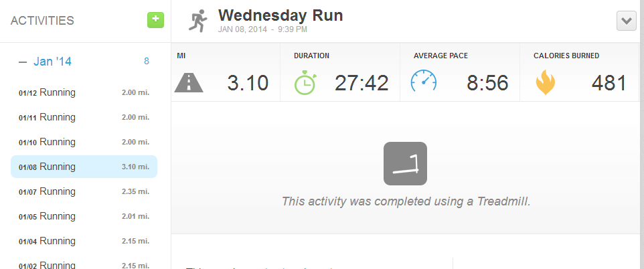Open the 01/04 Running activity
The height and width of the screenshot is (269, 644).
coord(84,241)
